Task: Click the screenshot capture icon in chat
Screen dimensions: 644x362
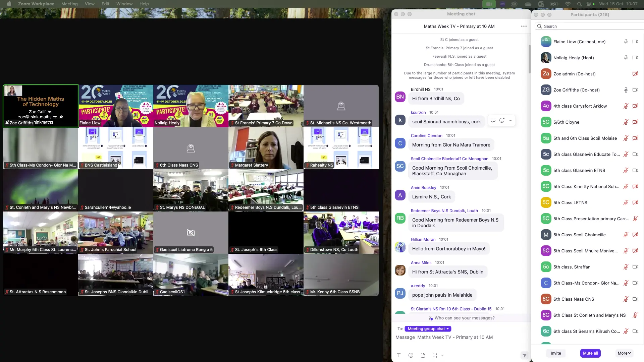Action: [x=435, y=355]
